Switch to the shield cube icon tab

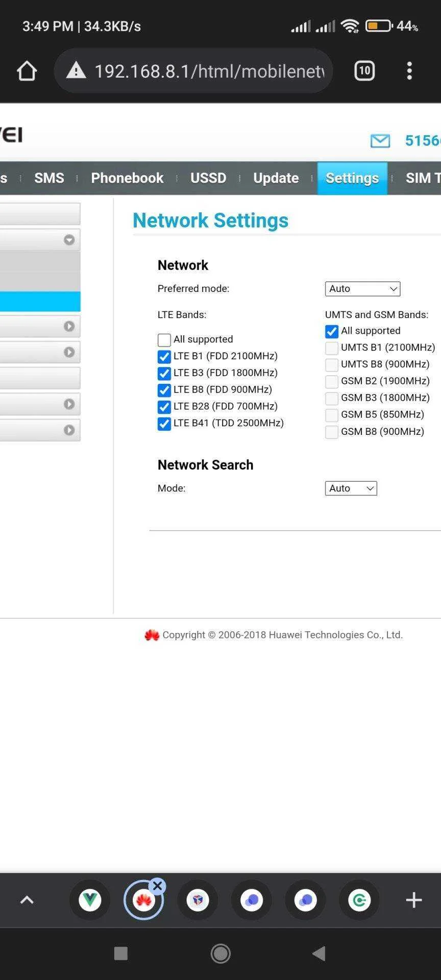point(198,900)
